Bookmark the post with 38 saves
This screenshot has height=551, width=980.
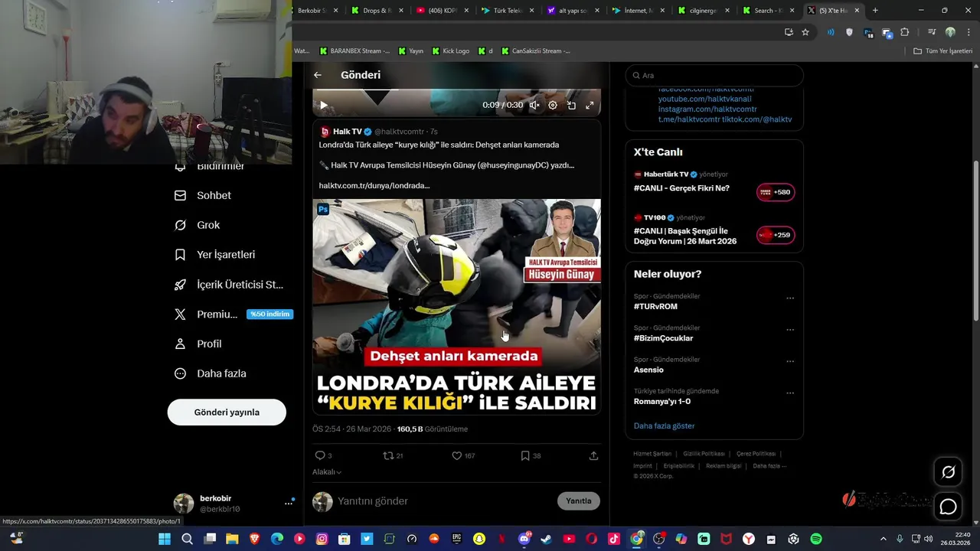click(531, 455)
